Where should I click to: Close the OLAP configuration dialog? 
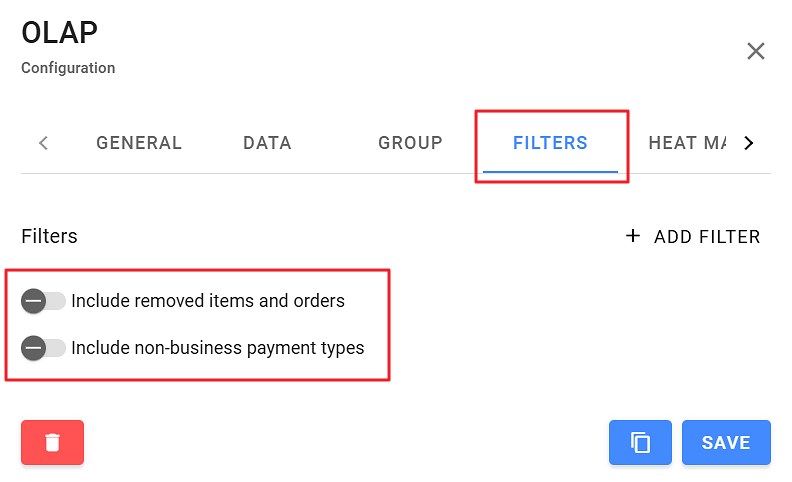(x=756, y=51)
